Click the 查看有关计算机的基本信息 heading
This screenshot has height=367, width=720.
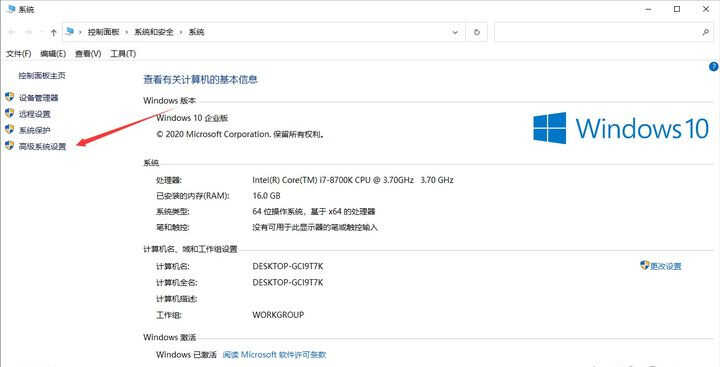[201, 80]
